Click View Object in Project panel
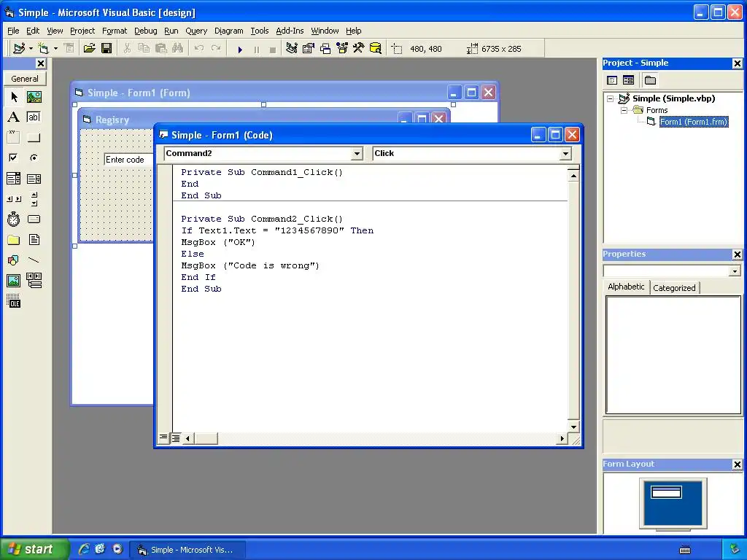The width and height of the screenshot is (747, 560). point(628,80)
